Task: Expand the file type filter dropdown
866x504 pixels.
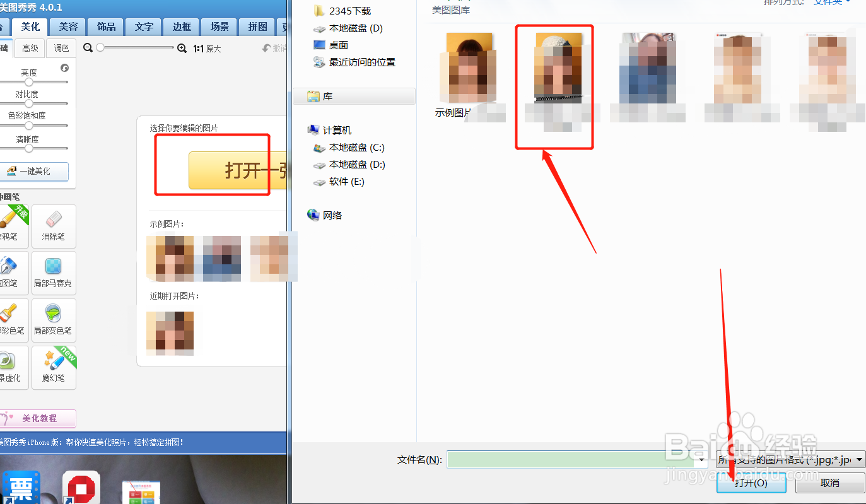Action: pyautogui.click(x=860, y=460)
